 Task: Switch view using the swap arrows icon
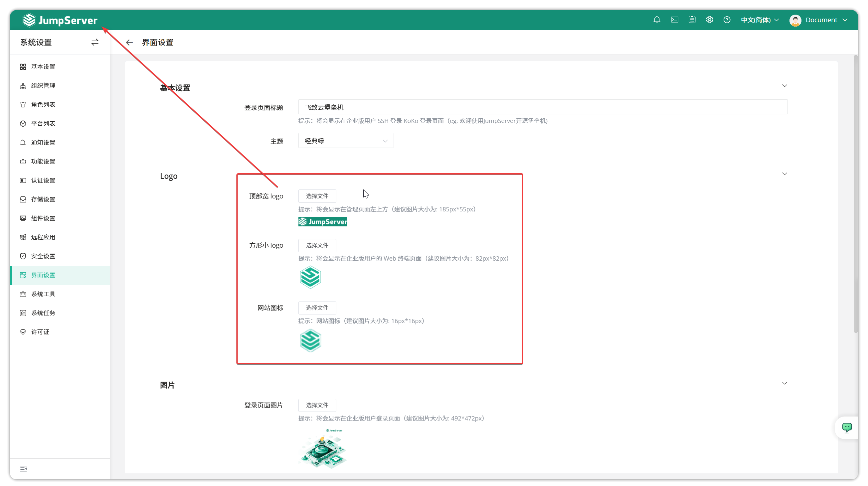click(x=95, y=43)
